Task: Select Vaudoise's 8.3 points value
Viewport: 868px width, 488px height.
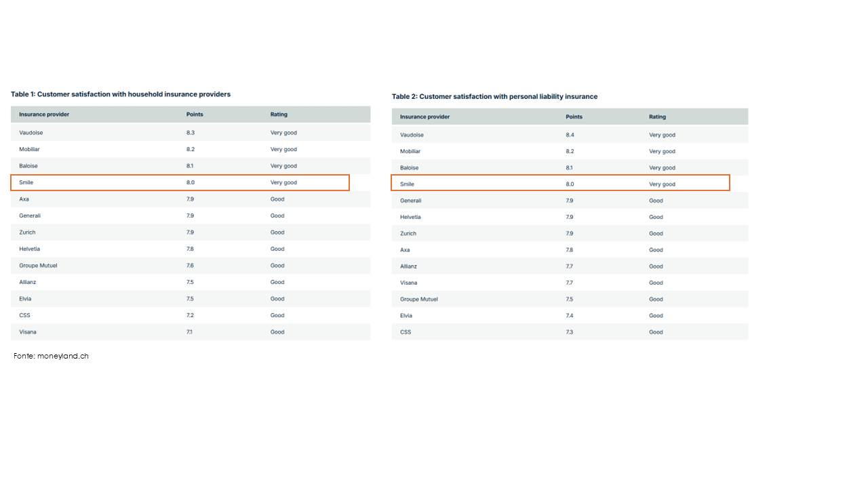Action: pos(191,133)
